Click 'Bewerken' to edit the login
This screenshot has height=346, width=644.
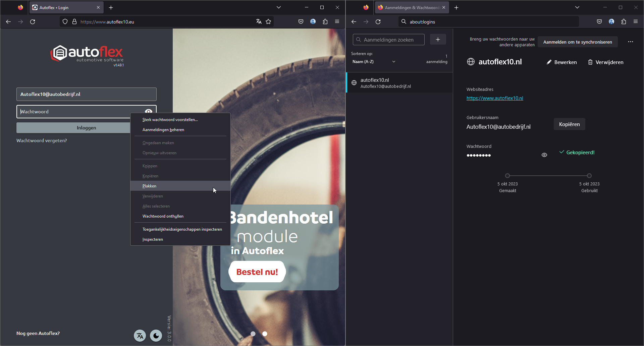tap(562, 62)
